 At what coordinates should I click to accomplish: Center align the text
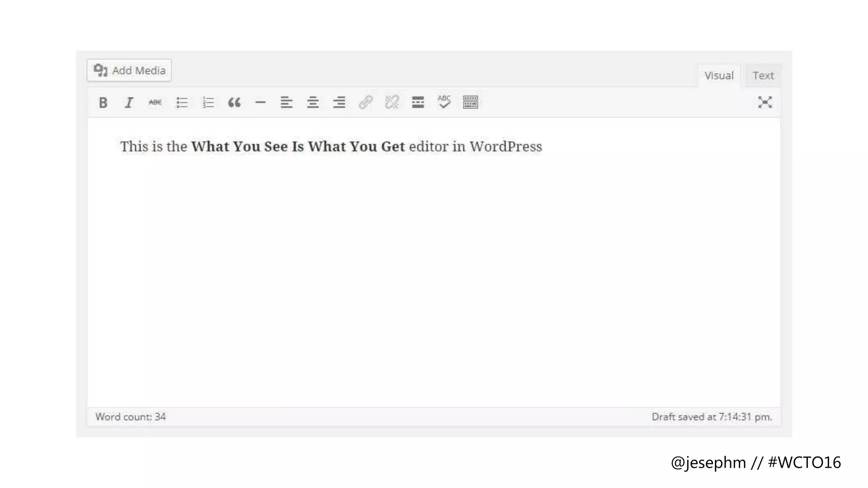313,103
